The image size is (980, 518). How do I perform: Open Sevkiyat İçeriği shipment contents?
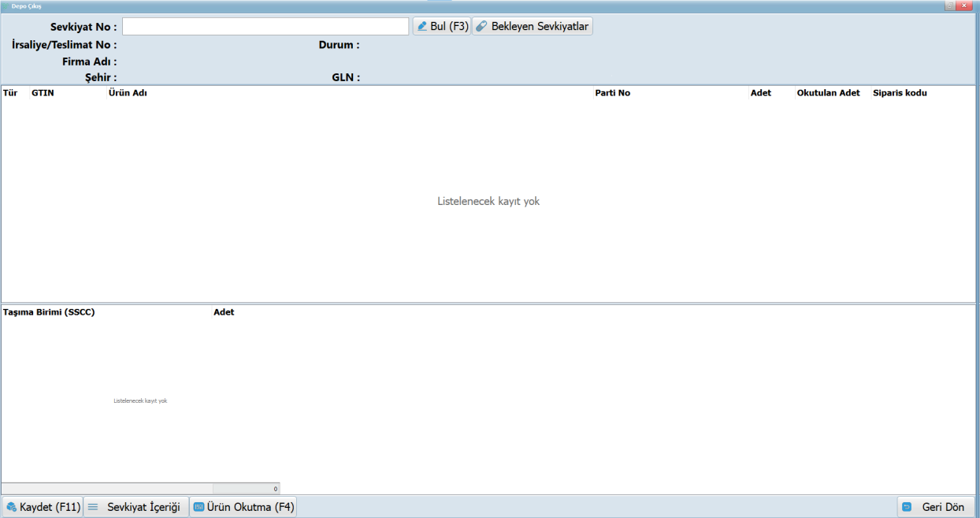click(x=135, y=507)
